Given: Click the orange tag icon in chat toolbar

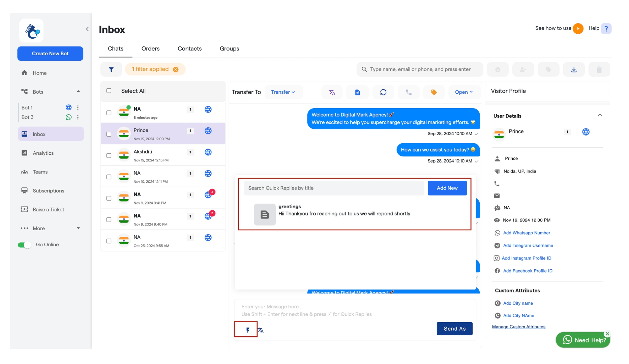Looking at the screenshot, I should pos(434,92).
